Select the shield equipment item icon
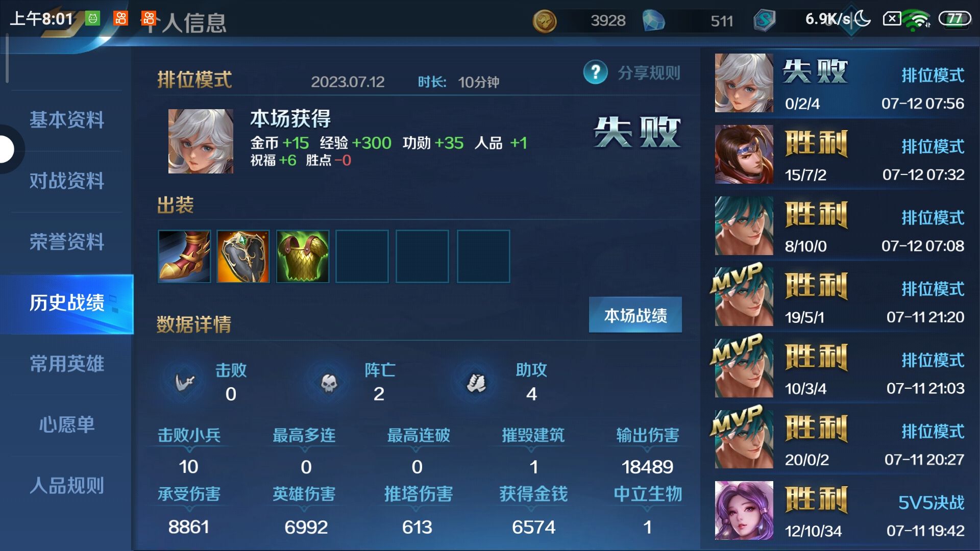Image resolution: width=980 pixels, height=551 pixels. coord(243,256)
